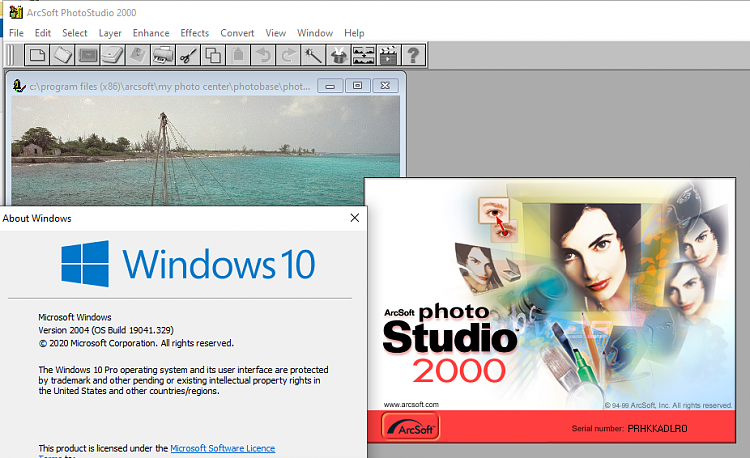
Task: Copy selection using the Copy icon
Action: pyautogui.click(x=213, y=55)
